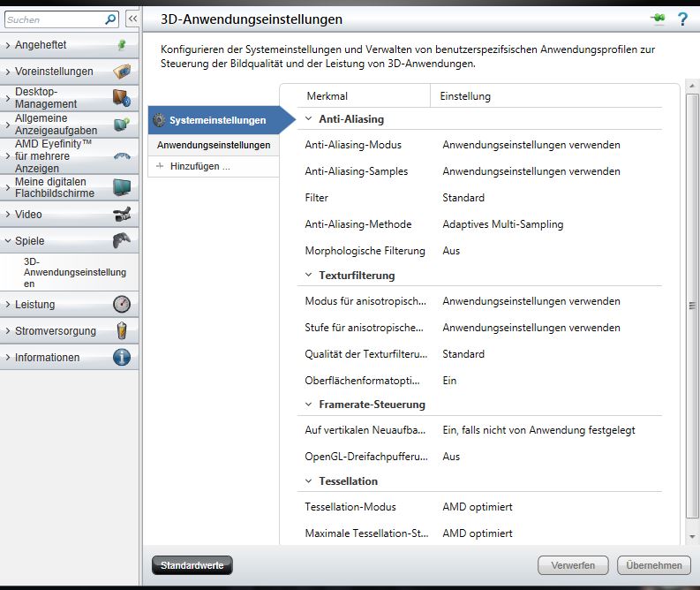
Task: Click the Video camera icon
Action: 122,215
